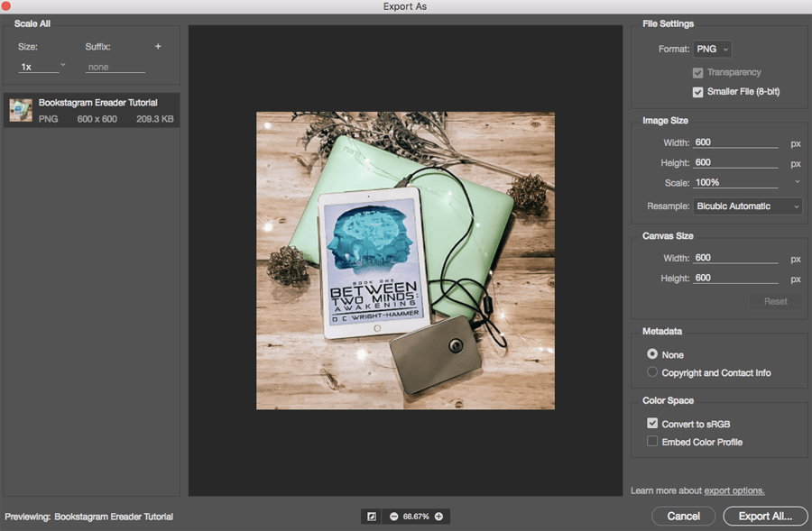The height and width of the screenshot is (531, 812).
Task: Toggle Convert to sRGB checkbox
Action: click(x=652, y=424)
